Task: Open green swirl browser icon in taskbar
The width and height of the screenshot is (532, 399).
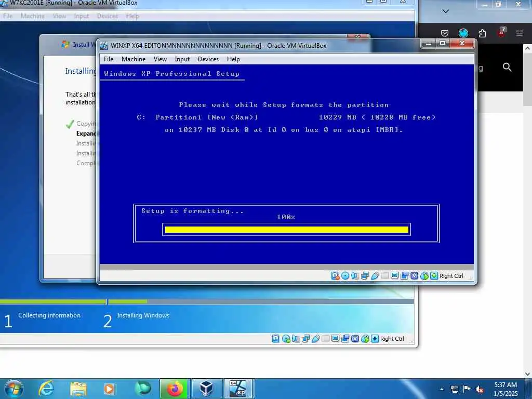Action: [143, 389]
